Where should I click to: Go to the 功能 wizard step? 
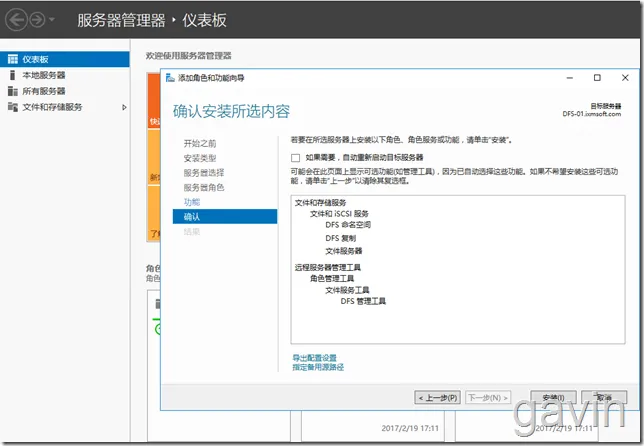tap(192, 202)
